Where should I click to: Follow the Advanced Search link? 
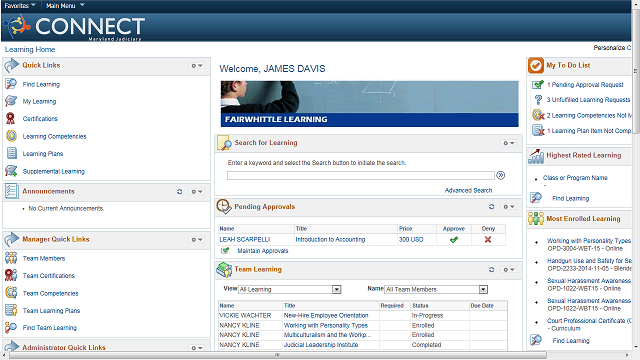[468, 190]
